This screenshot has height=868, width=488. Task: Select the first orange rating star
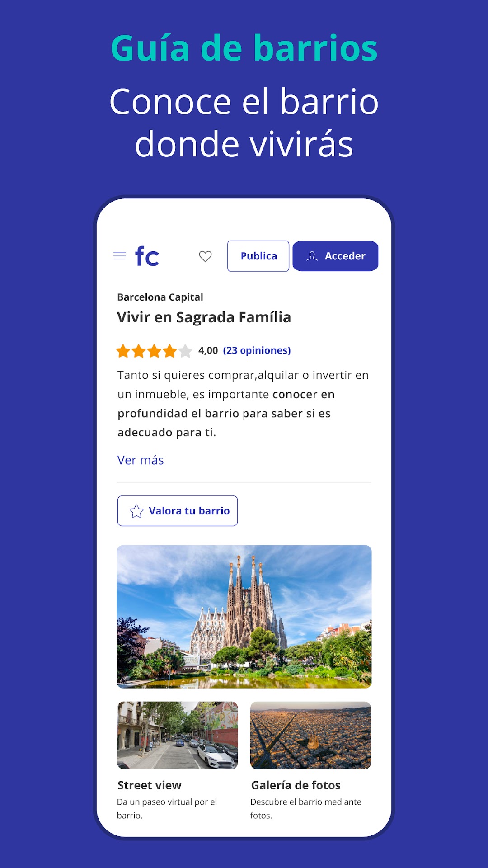coord(123,351)
